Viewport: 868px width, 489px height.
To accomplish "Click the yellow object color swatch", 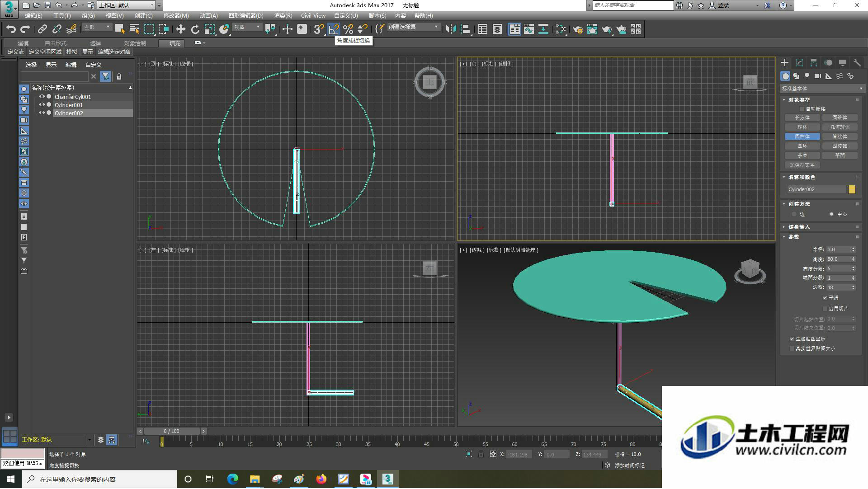I will click(852, 190).
